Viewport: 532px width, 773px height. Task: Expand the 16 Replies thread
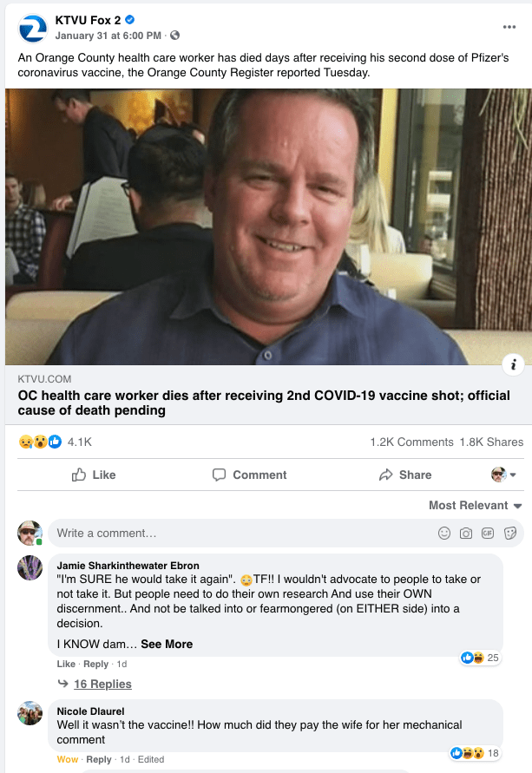click(x=102, y=684)
